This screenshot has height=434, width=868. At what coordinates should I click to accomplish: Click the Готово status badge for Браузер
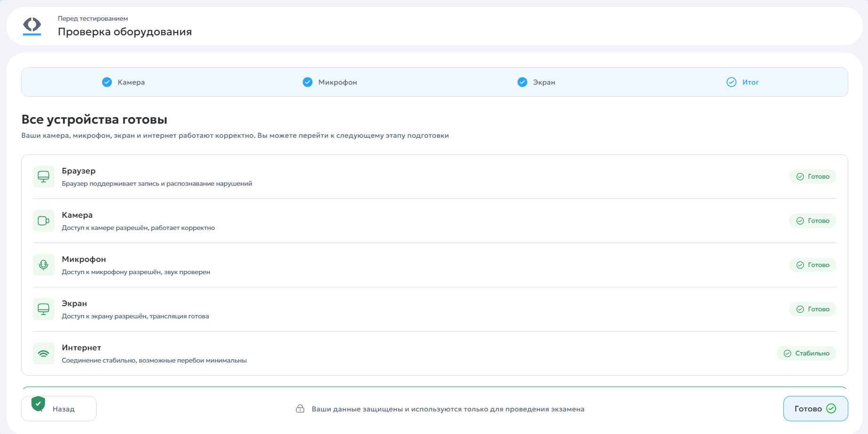coord(813,177)
